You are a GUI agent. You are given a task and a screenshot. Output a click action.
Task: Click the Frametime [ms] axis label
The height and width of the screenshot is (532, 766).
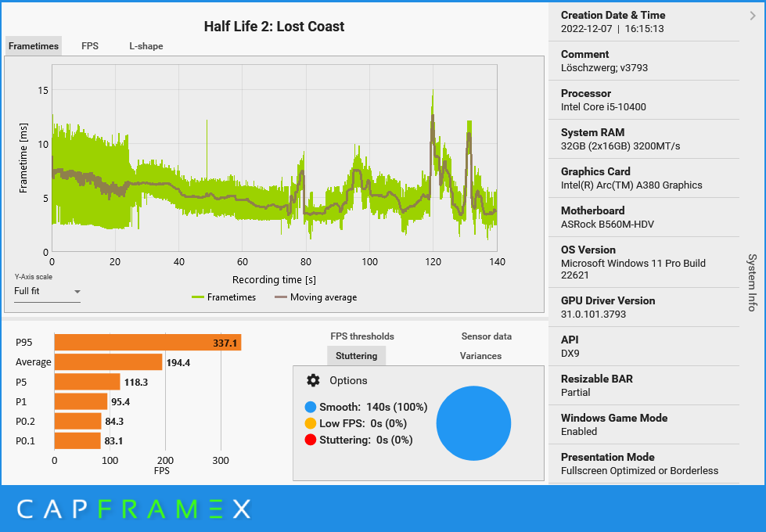(23, 158)
